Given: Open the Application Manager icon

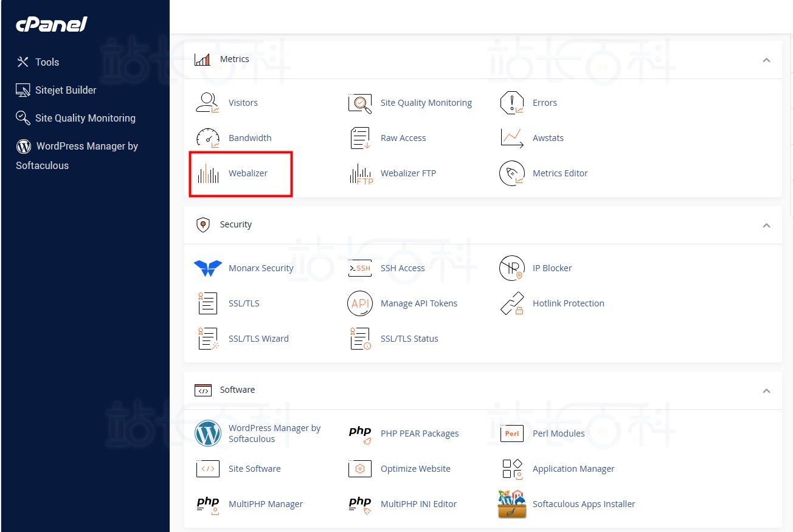Looking at the screenshot, I should tap(512, 469).
